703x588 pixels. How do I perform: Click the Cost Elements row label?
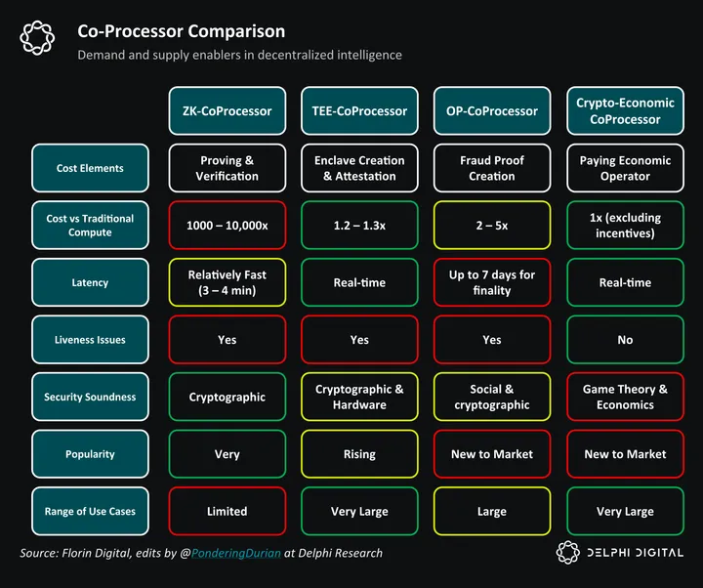[x=90, y=168]
